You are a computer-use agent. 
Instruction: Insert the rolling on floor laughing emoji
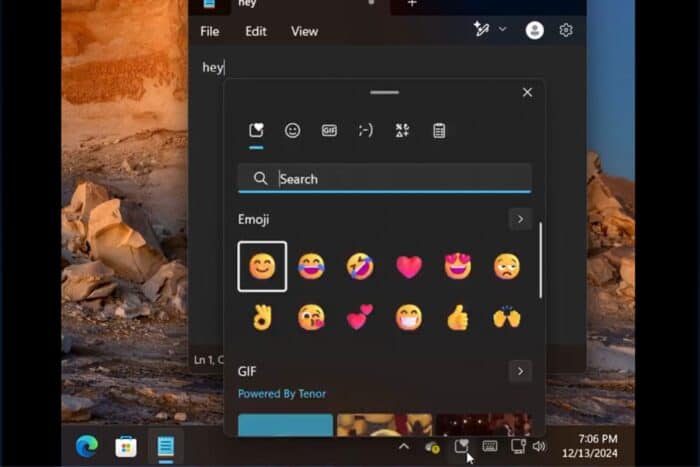coord(360,267)
